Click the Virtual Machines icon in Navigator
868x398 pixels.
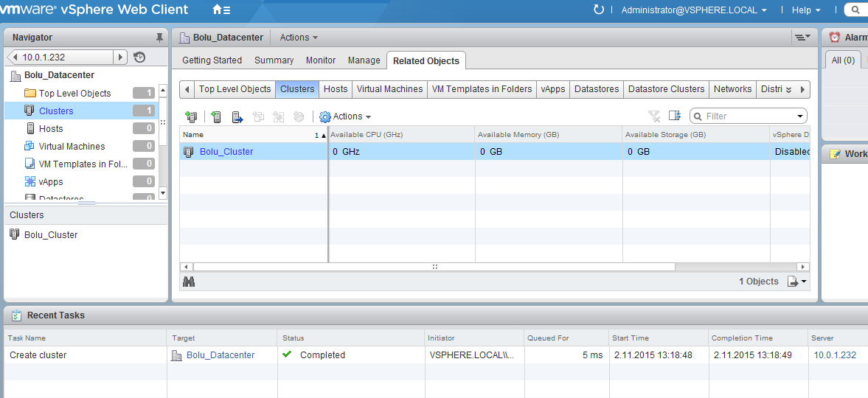(30, 146)
